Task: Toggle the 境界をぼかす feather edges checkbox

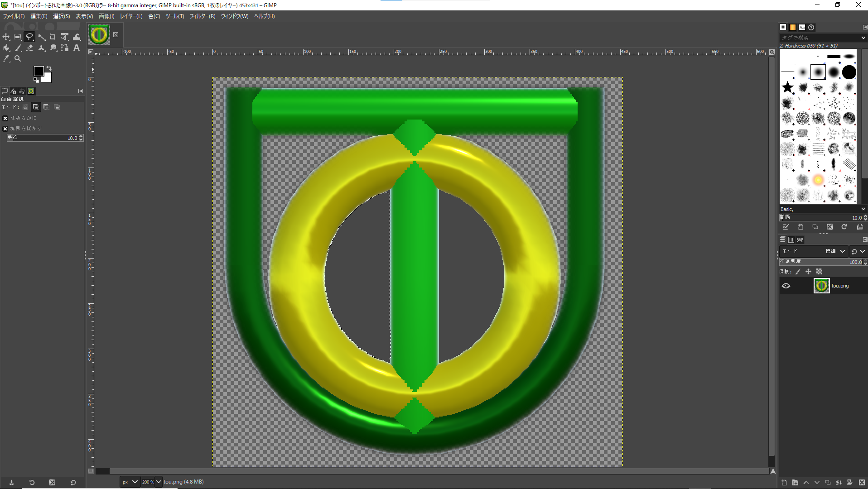Action: pos(5,129)
